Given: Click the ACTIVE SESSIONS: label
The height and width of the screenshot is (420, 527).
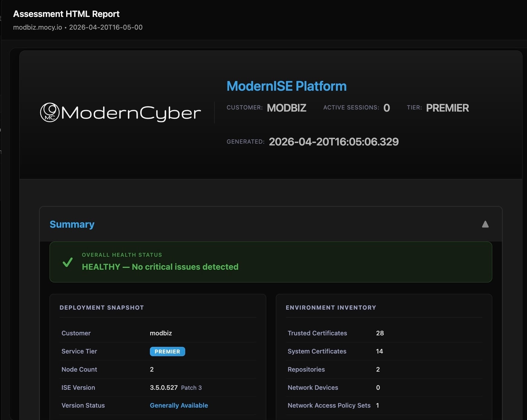Looking at the screenshot, I should [351, 107].
